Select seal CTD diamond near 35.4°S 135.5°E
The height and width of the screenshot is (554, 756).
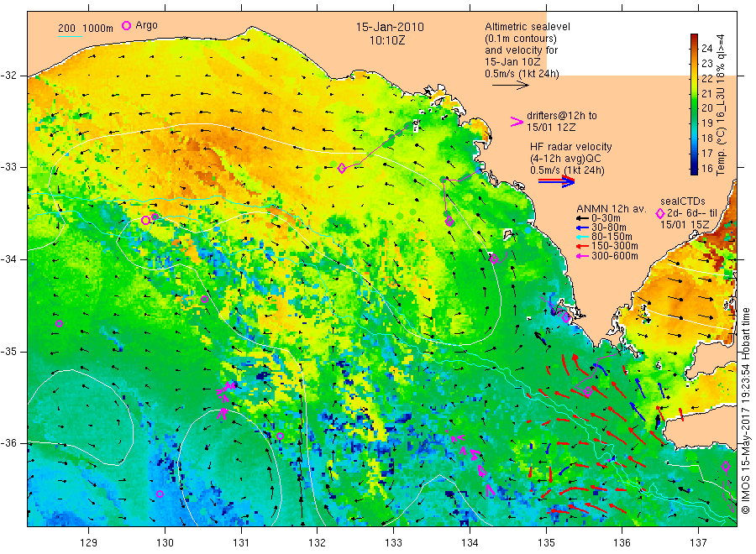tap(588, 392)
